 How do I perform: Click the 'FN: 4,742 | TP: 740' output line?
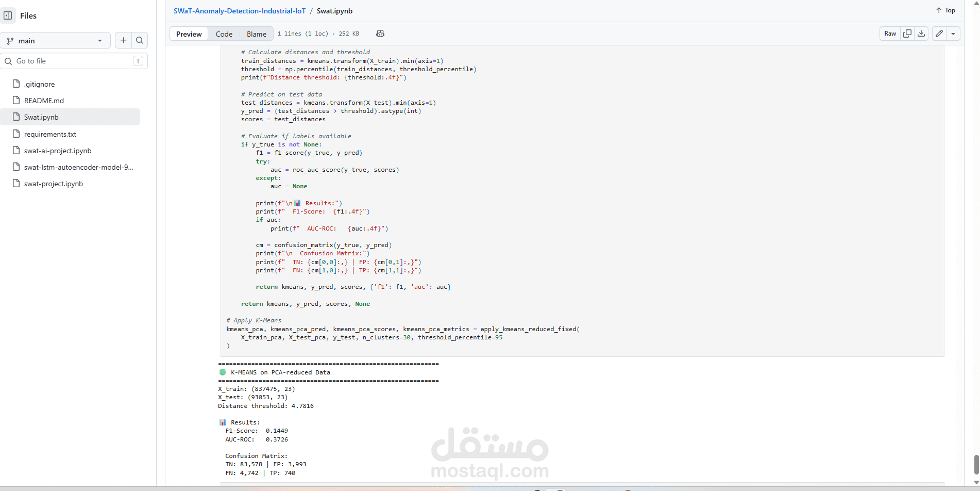point(260,473)
